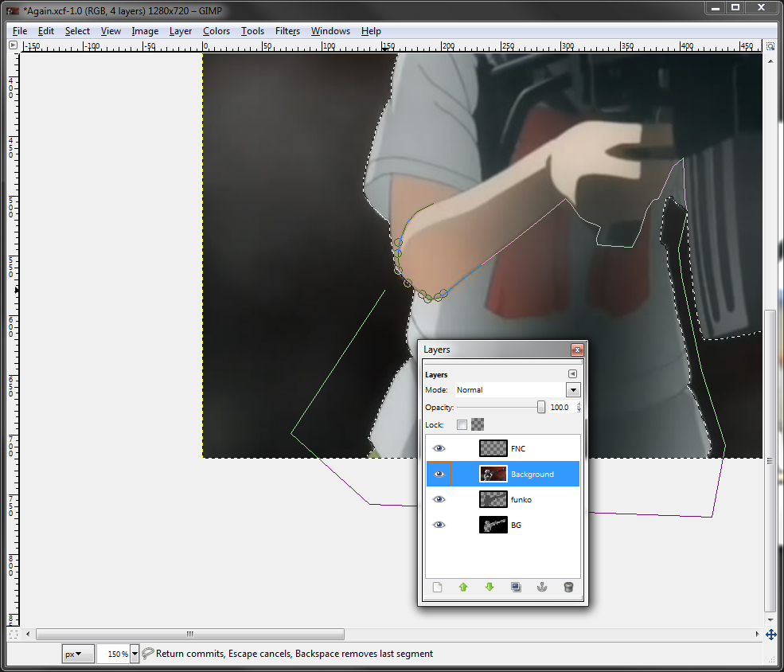The image size is (784, 672).
Task: Click the 150% zoom input field
Action: click(x=114, y=654)
